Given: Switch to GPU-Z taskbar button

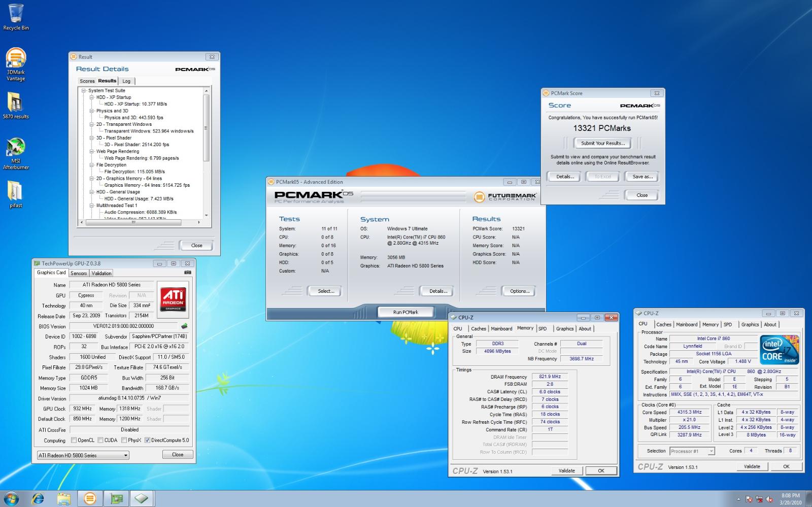Looking at the screenshot, I should [116, 499].
